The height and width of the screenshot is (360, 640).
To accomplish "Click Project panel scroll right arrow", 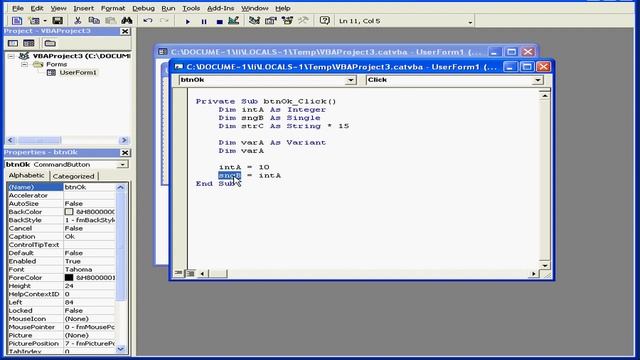I will point(124,140).
